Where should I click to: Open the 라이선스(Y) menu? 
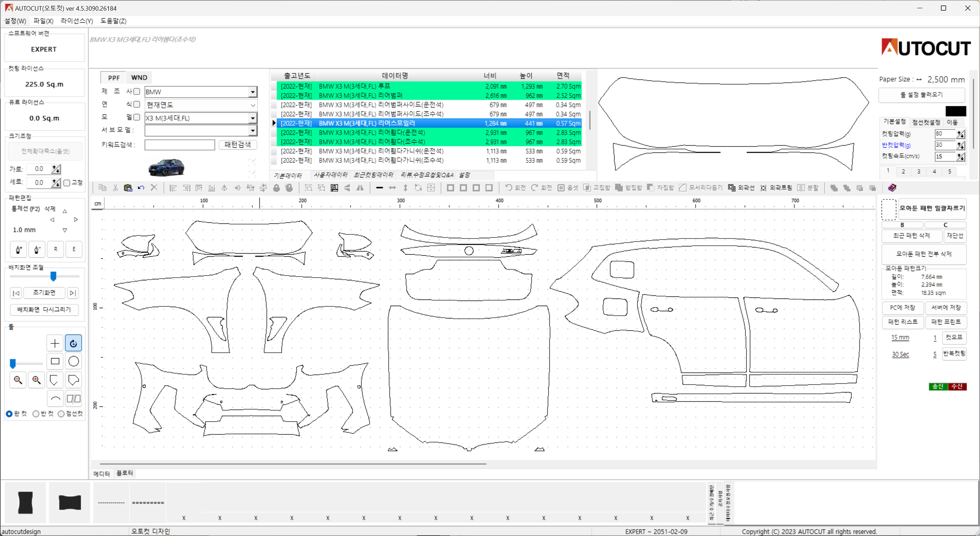pyautogui.click(x=77, y=21)
